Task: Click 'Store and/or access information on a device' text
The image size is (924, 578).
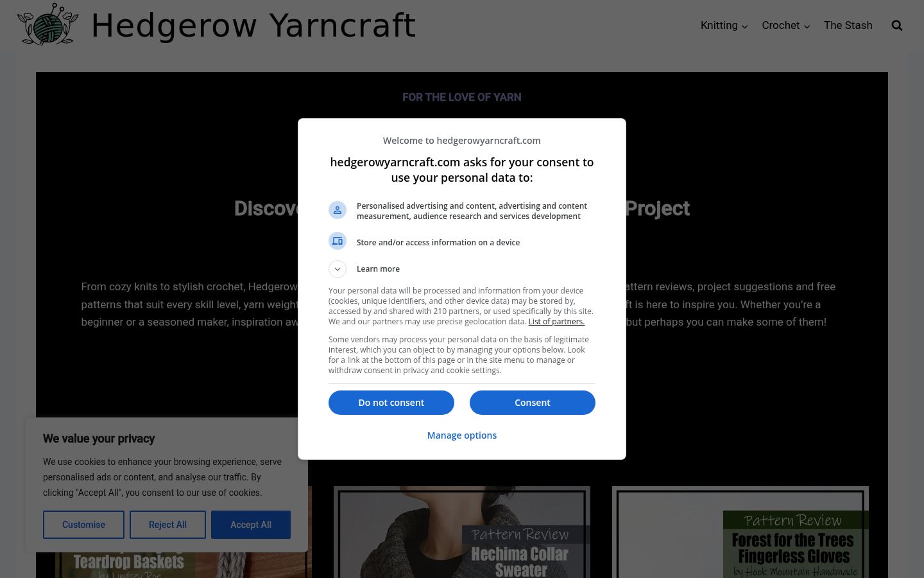Action: [438, 243]
